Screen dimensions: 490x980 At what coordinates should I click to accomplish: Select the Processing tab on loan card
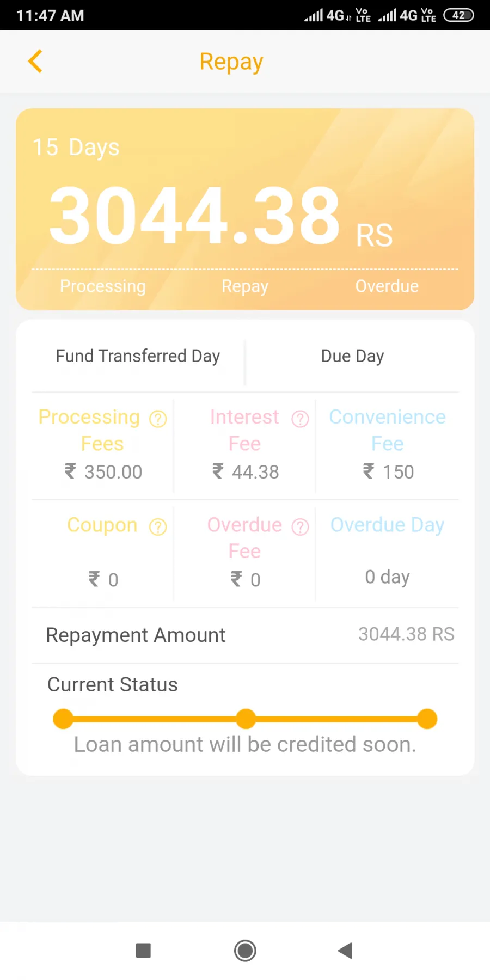click(x=103, y=286)
